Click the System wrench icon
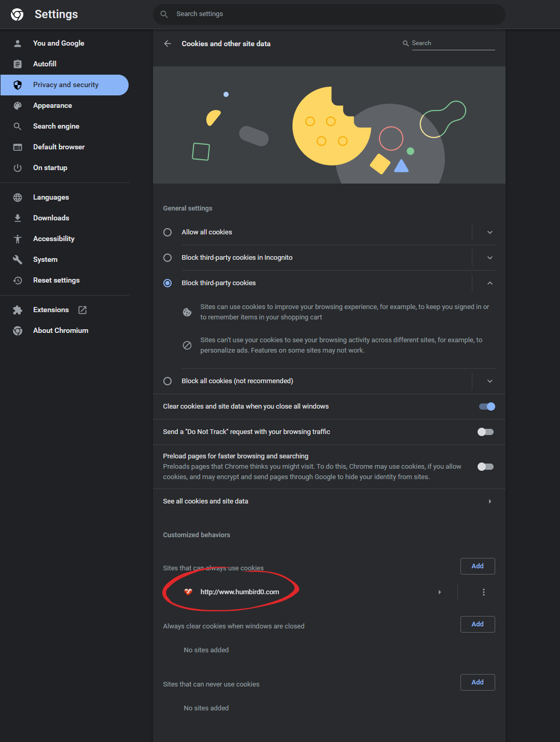This screenshot has height=742, width=560. [x=18, y=260]
